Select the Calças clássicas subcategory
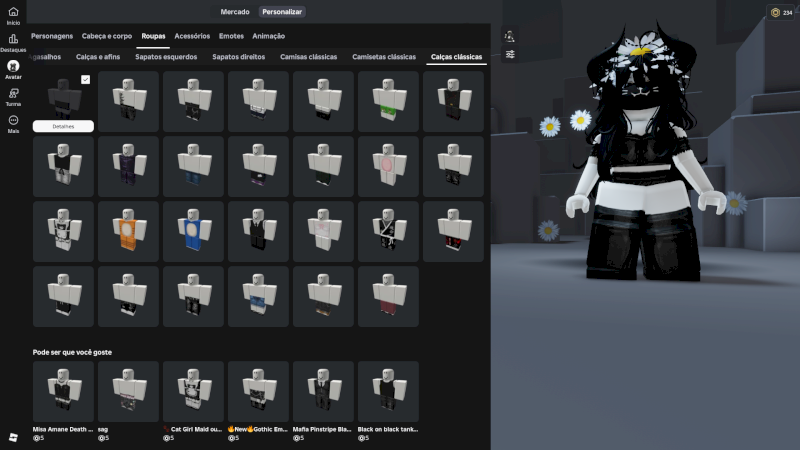800x450 pixels. [456, 57]
